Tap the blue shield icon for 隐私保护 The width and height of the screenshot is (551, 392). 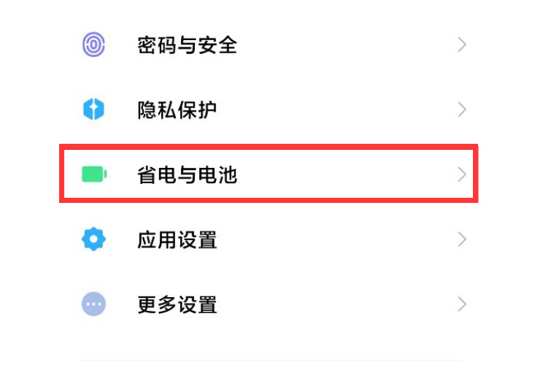(x=93, y=109)
